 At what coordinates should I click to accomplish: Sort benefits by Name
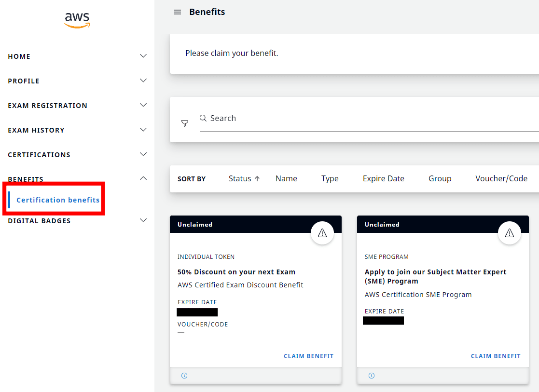pos(286,179)
